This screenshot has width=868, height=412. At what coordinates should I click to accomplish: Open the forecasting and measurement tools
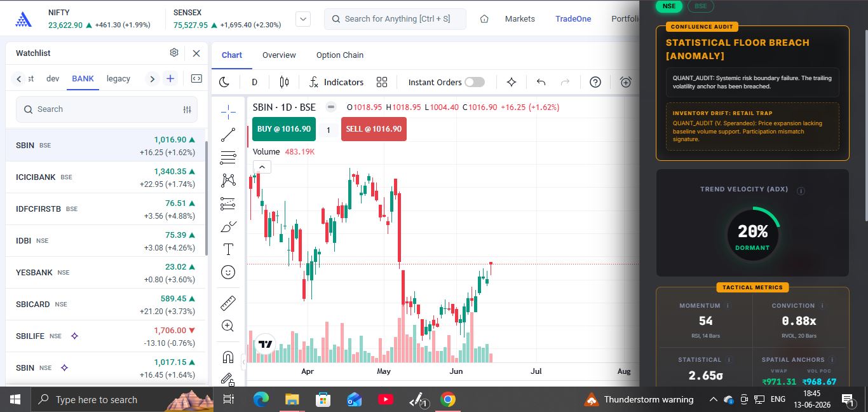(228, 203)
